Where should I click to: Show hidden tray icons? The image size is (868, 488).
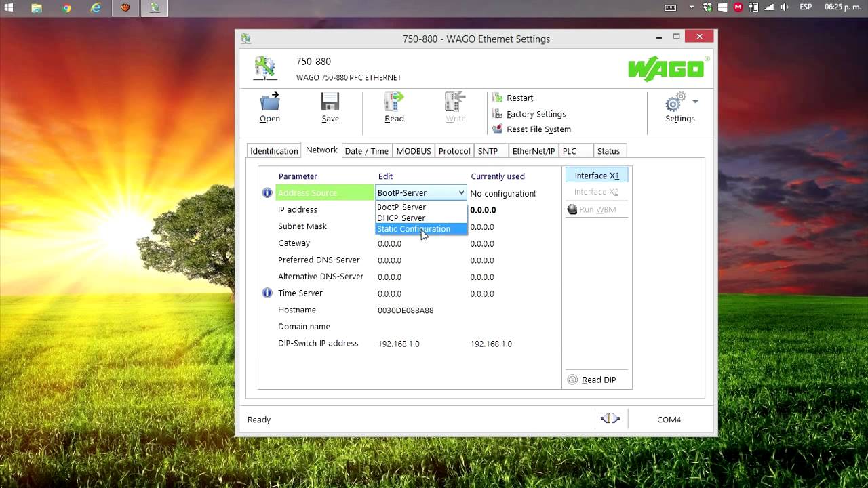point(692,7)
